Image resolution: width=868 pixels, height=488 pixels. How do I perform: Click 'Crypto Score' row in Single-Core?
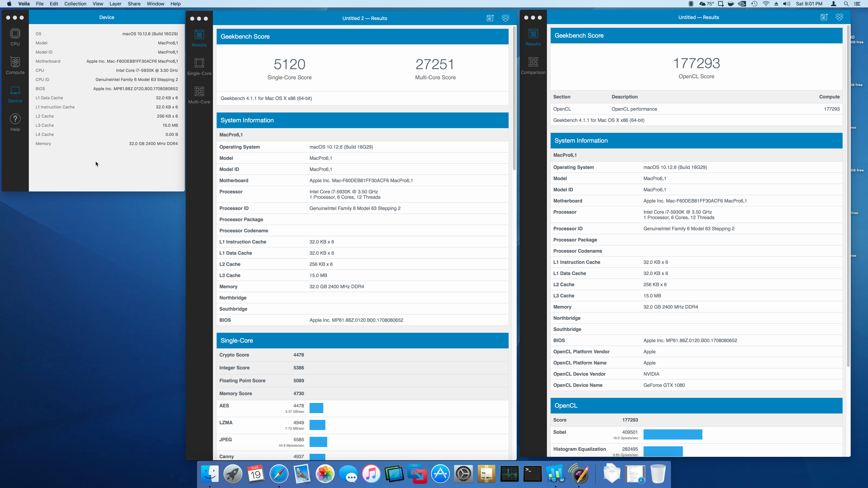[362, 355]
